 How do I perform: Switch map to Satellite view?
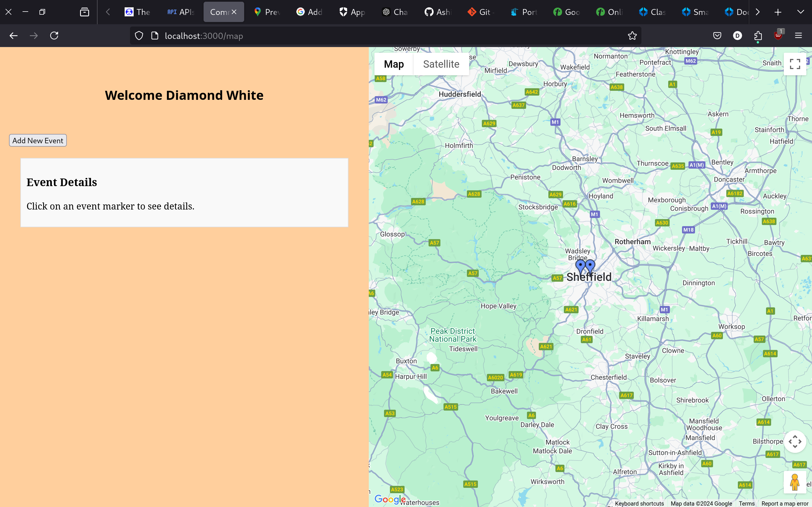(441, 64)
